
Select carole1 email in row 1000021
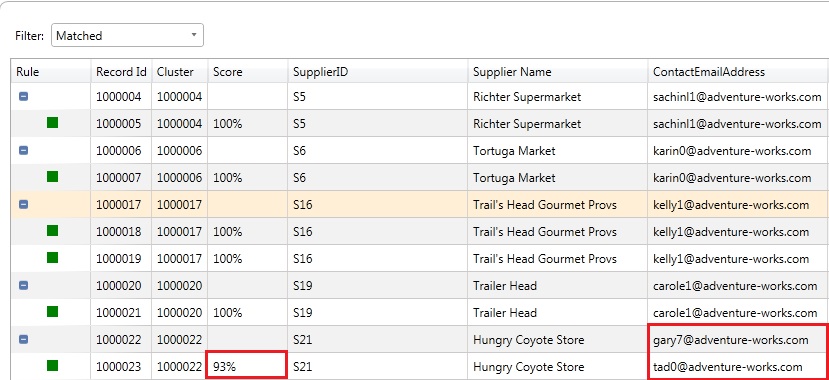click(x=738, y=312)
